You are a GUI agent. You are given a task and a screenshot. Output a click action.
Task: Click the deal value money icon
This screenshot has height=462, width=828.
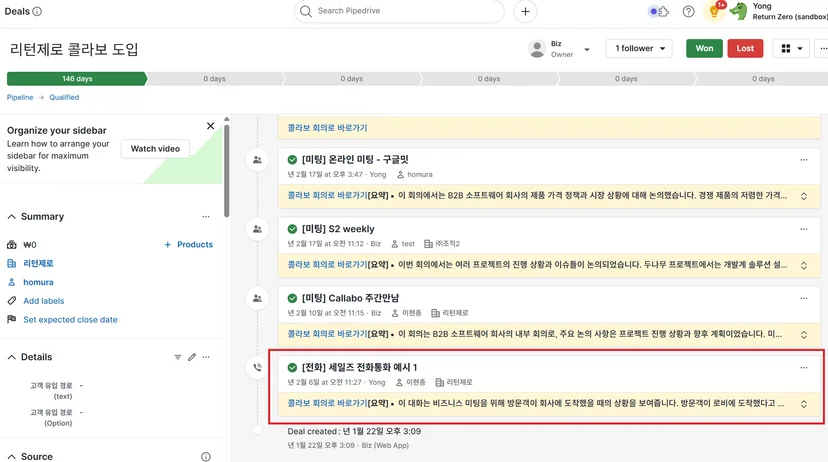coord(12,245)
